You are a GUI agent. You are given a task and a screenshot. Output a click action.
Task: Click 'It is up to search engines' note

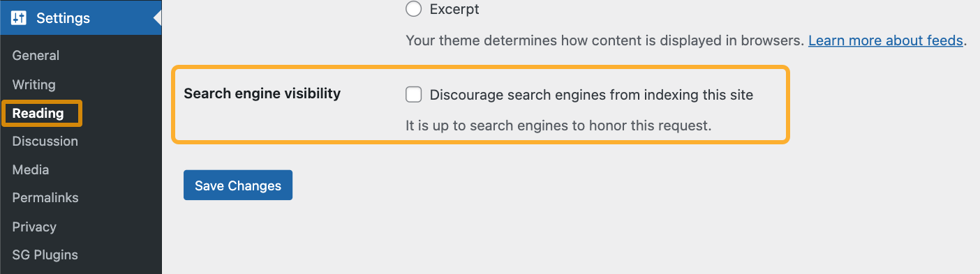coord(558,126)
